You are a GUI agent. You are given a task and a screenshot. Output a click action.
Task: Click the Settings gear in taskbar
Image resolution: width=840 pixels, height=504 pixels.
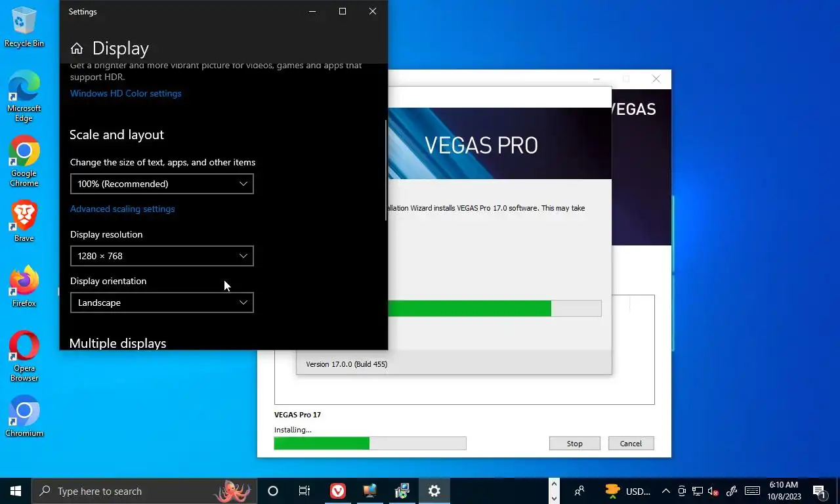coord(434,491)
